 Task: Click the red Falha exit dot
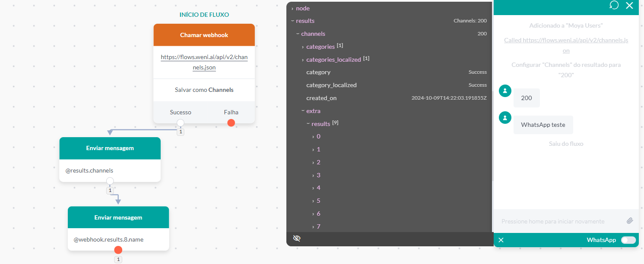(231, 123)
